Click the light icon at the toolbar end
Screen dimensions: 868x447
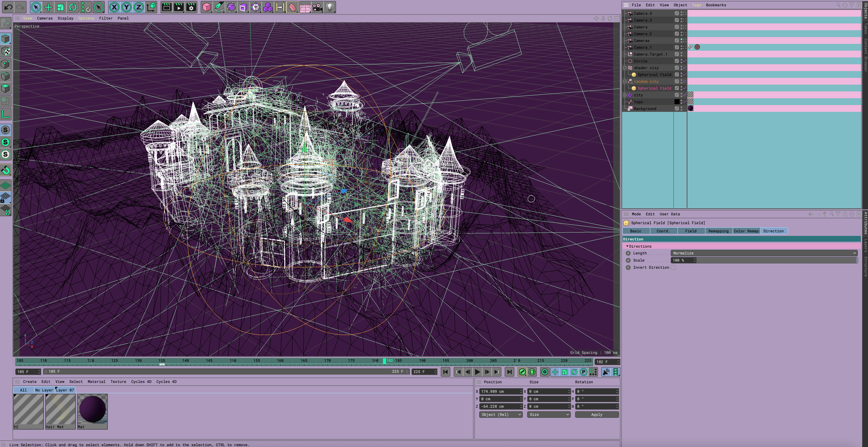[330, 7]
